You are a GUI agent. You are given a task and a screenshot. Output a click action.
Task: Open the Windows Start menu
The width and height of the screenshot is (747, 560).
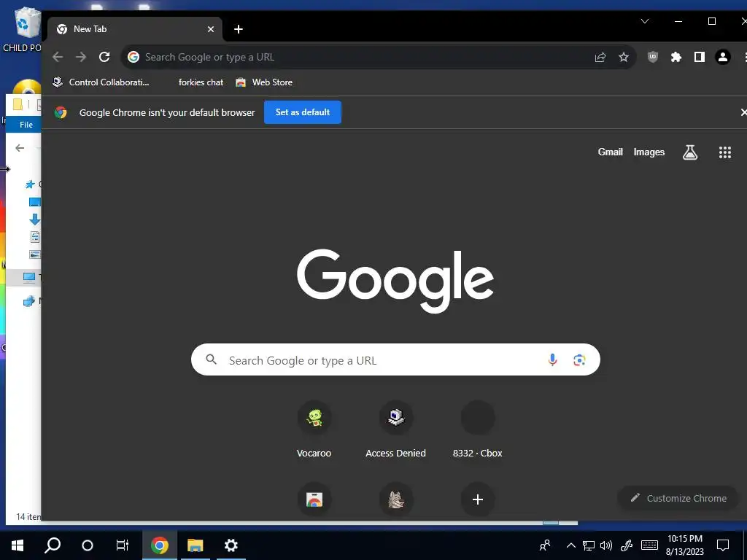coord(18,545)
